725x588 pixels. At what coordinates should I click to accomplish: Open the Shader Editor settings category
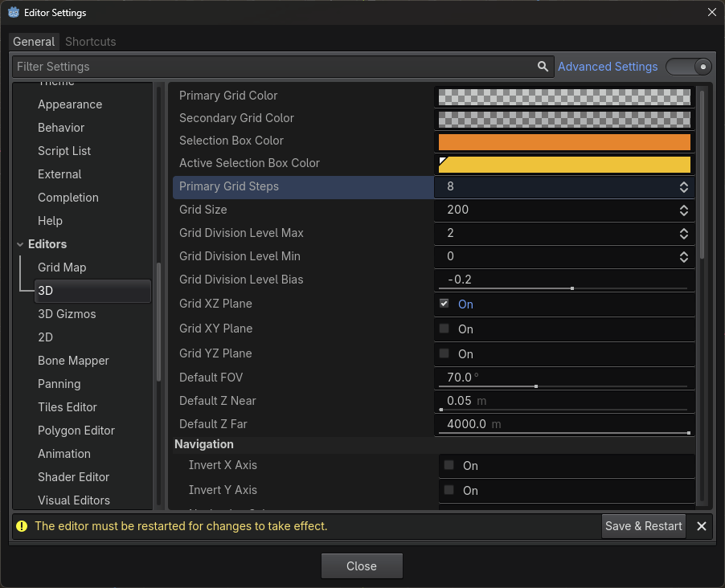(73, 477)
